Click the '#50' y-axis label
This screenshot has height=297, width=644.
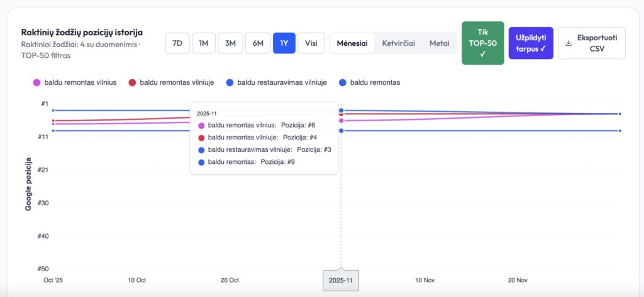coord(43,269)
